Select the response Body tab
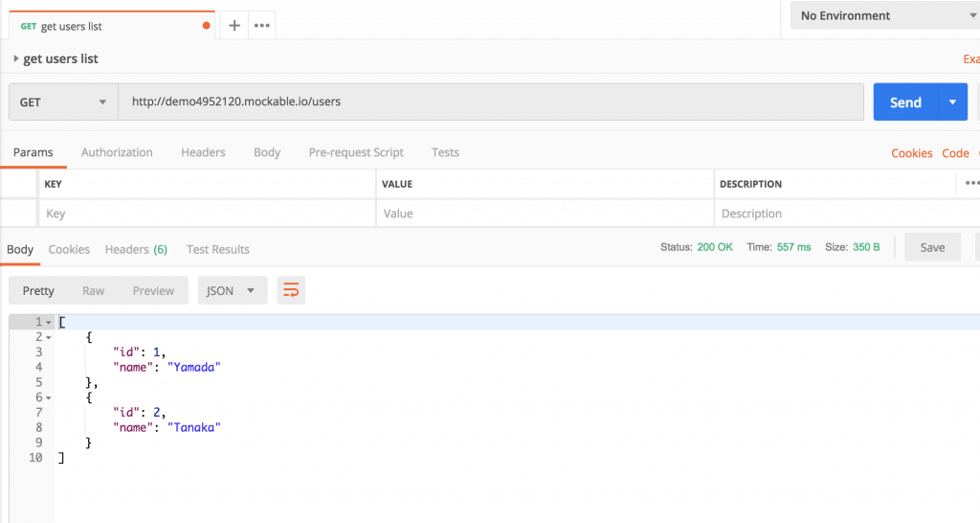The image size is (980, 523). [20, 249]
